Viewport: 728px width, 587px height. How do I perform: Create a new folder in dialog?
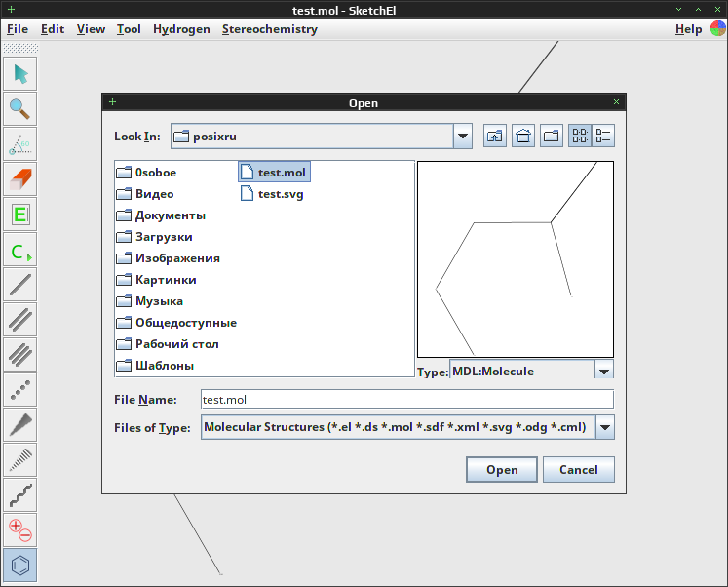click(552, 137)
